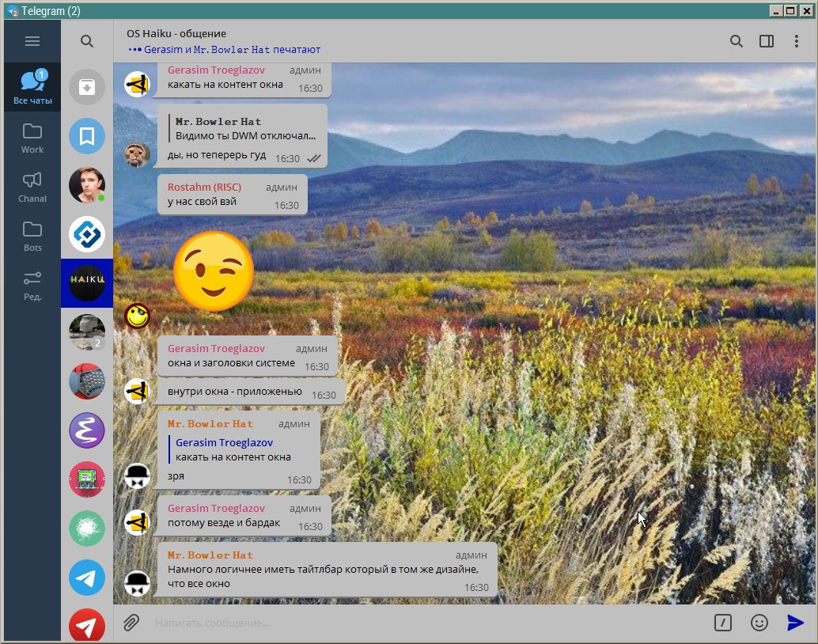Select the All chats folder tab

(32, 87)
